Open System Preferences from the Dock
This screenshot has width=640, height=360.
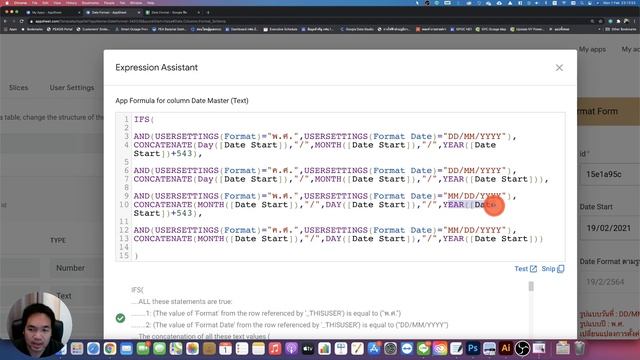[391, 348]
